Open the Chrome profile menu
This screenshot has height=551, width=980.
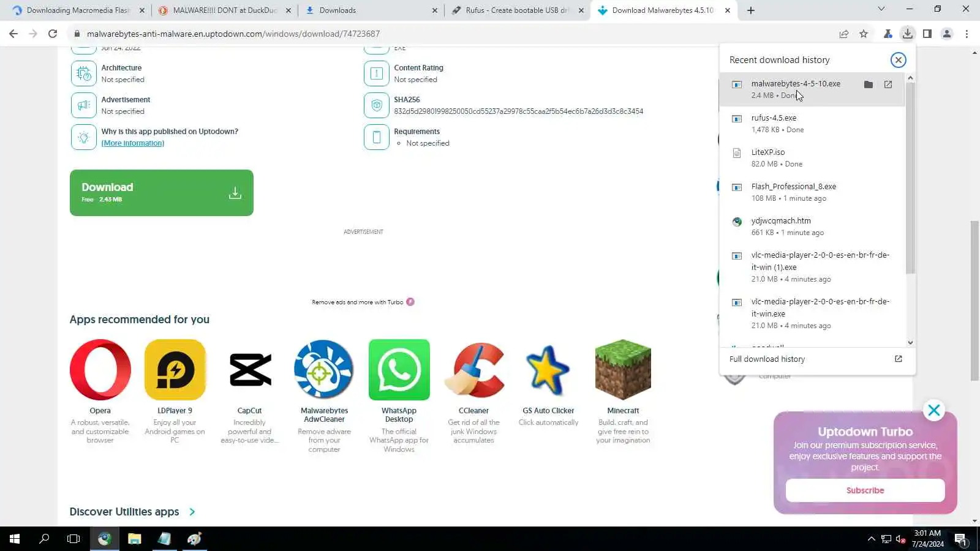click(x=947, y=34)
